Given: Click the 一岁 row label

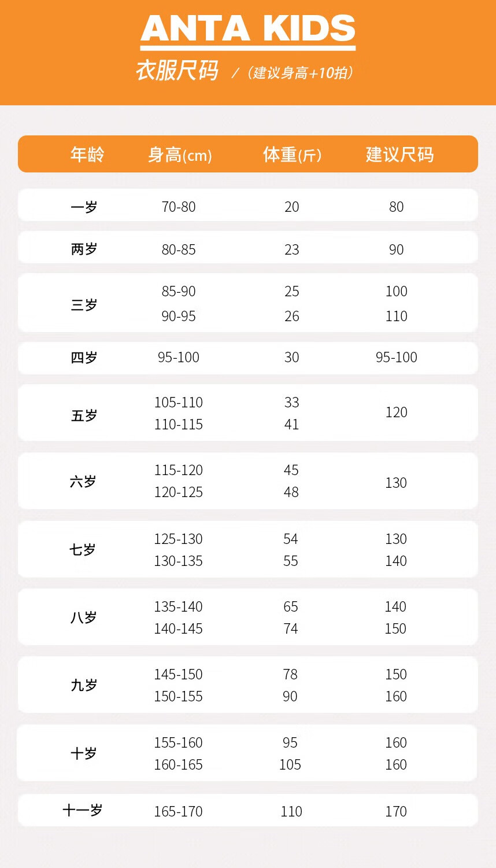Looking at the screenshot, I should 84,207.
